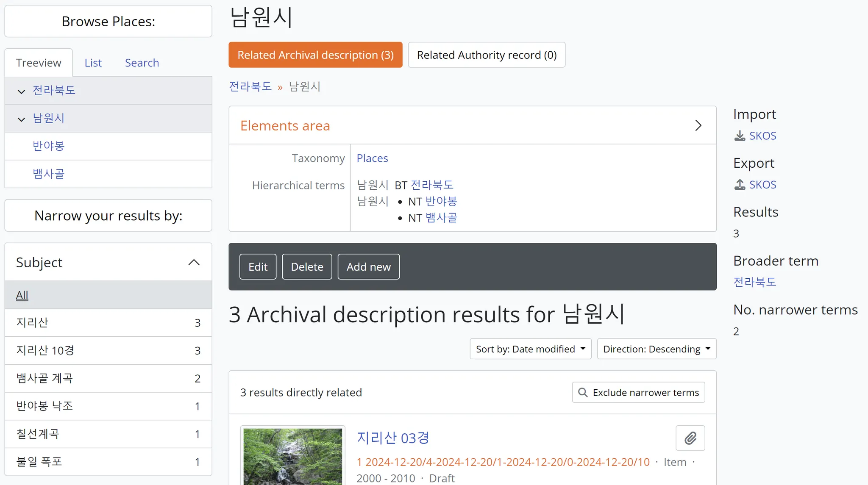Expand the Elements area chevron
This screenshot has height=485, width=868.
point(698,125)
